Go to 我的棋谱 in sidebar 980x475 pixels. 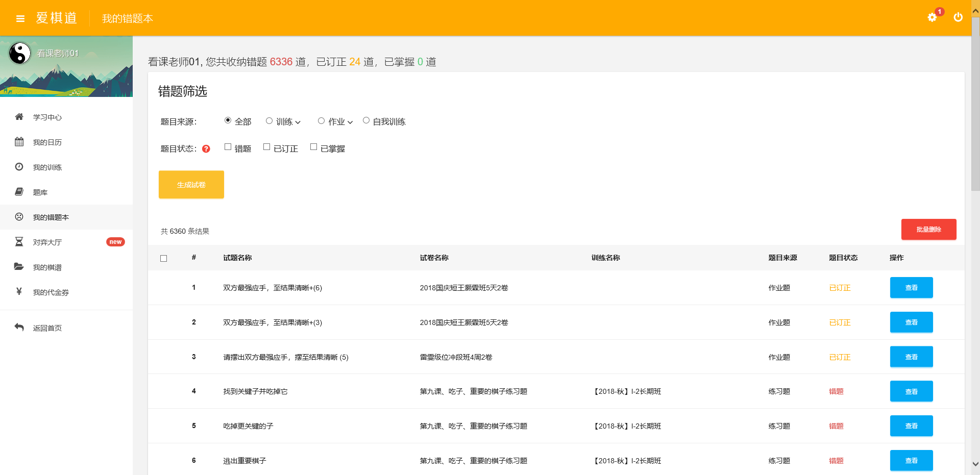coord(47,267)
